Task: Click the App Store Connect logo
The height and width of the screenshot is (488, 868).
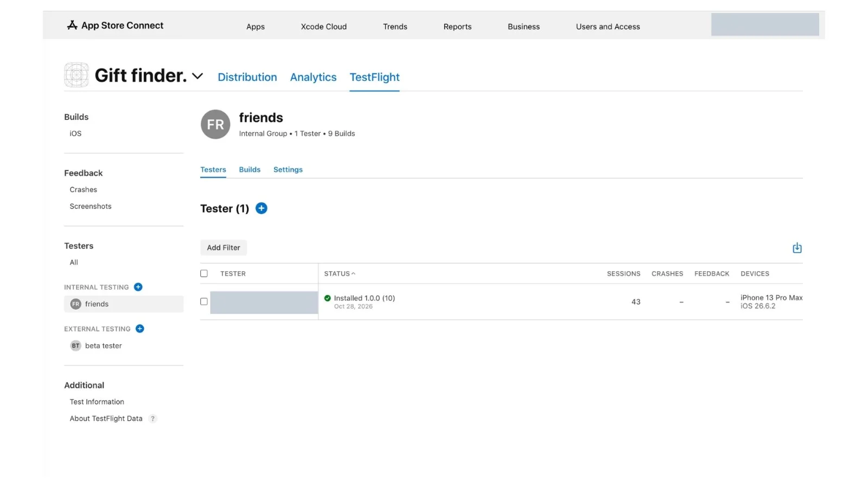Action: [115, 25]
